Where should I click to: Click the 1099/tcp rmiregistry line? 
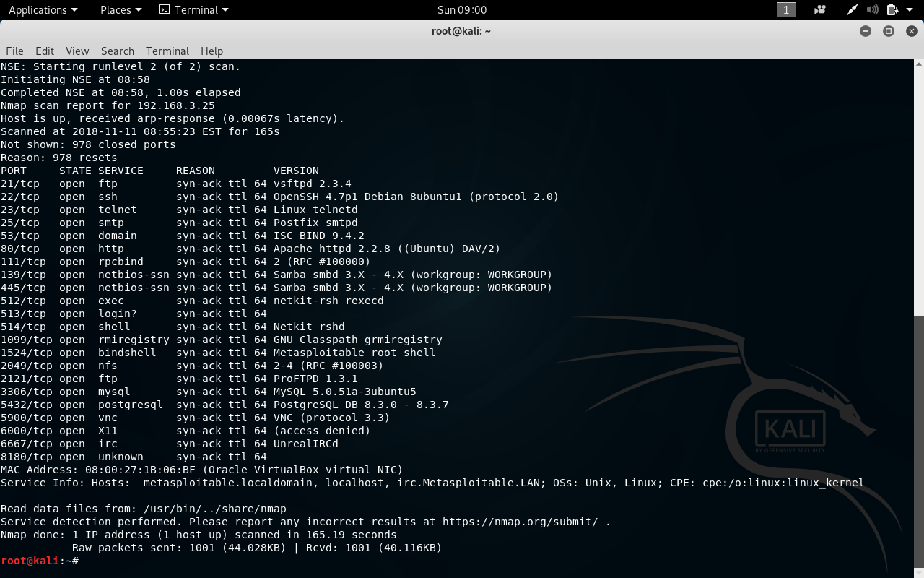tap(222, 340)
